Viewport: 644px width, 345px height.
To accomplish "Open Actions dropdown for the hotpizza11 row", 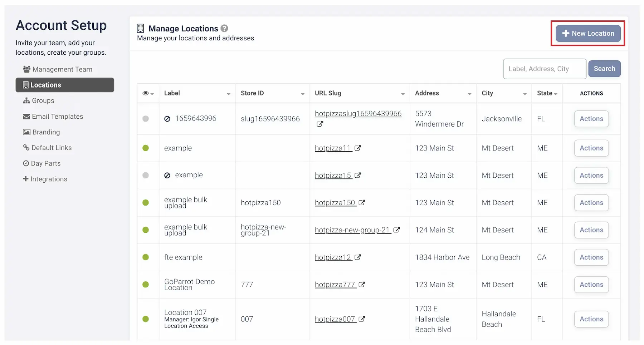I will [x=591, y=148].
